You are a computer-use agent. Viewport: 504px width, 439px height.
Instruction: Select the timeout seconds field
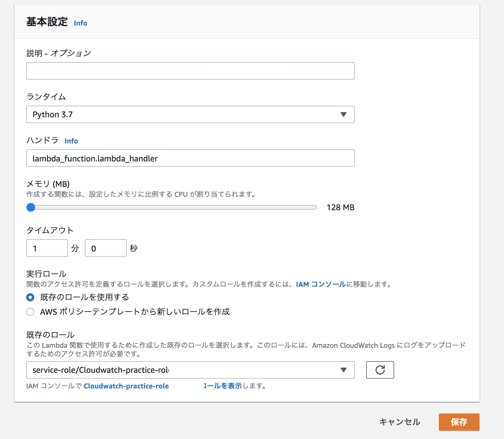coord(106,248)
